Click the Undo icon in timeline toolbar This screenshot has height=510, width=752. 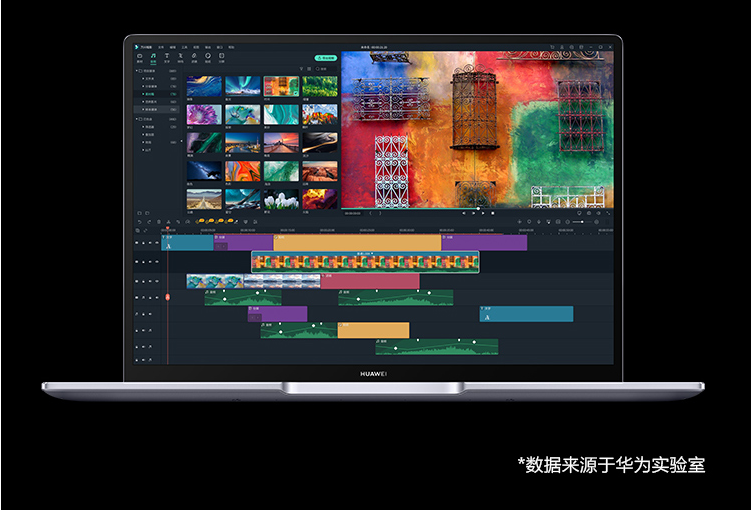click(x=138, y=222)
